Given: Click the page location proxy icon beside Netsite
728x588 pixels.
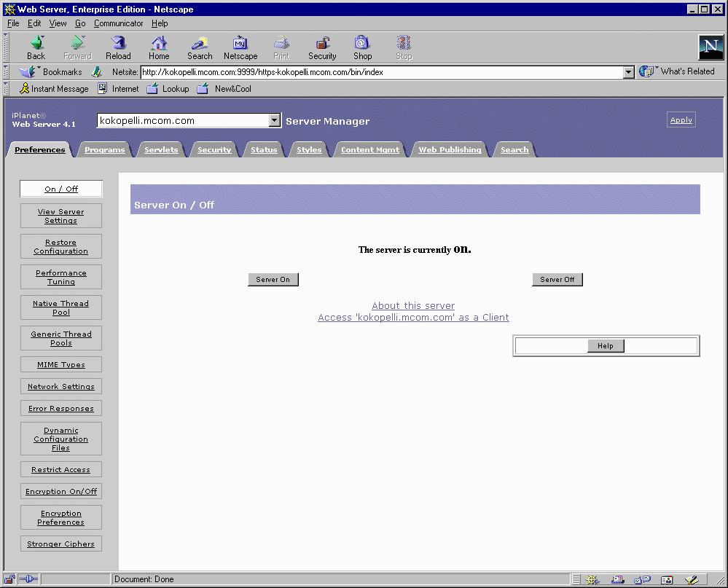Looking at the screenshot, I should pos(96,72).
